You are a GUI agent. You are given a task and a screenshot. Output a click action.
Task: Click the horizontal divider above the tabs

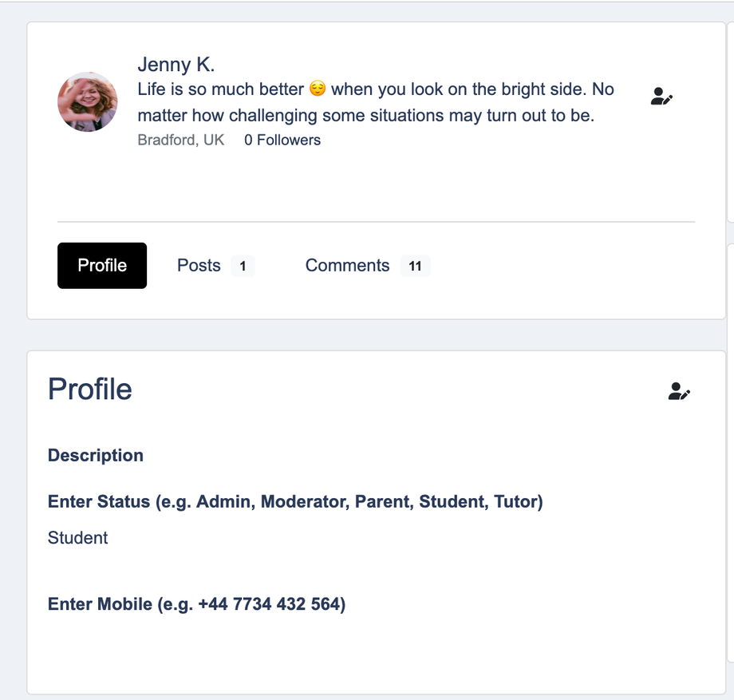click(376, 221)
